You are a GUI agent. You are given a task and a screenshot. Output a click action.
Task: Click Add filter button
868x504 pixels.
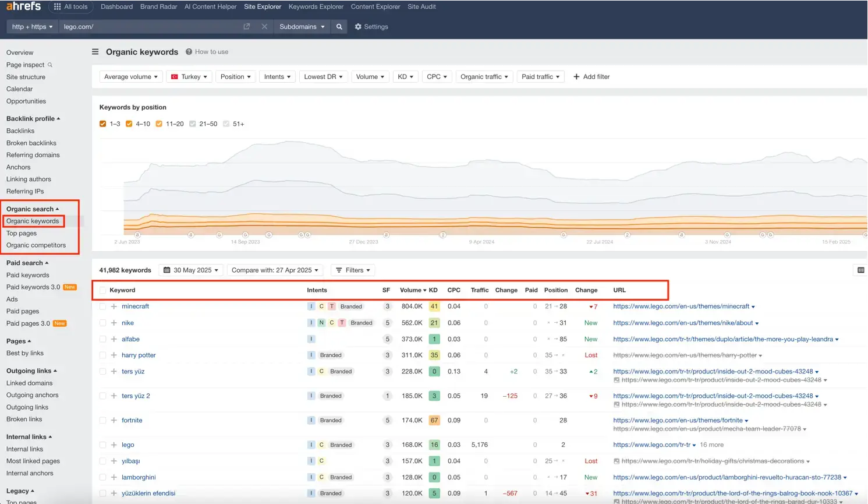(x=591, y=77)
